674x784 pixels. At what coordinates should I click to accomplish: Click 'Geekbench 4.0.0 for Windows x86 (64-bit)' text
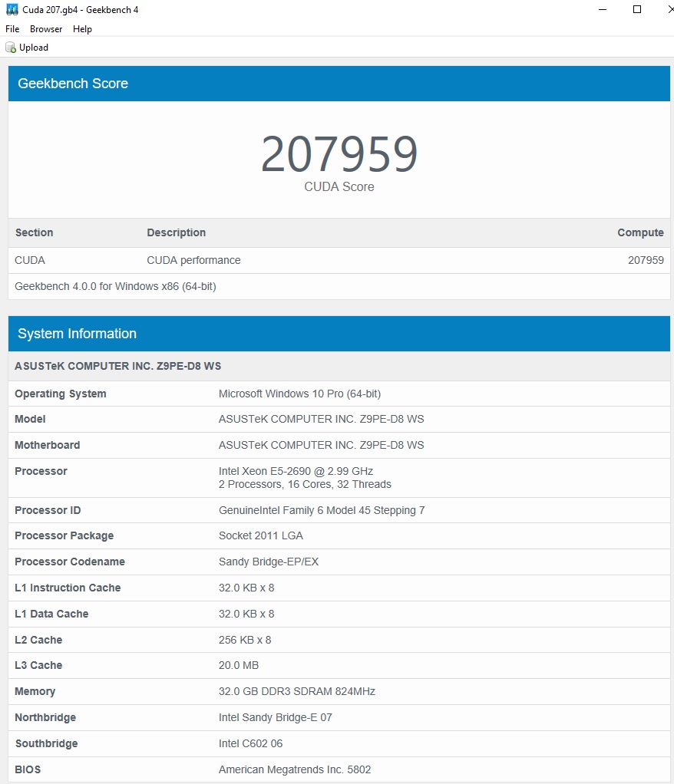click(116, 286)
